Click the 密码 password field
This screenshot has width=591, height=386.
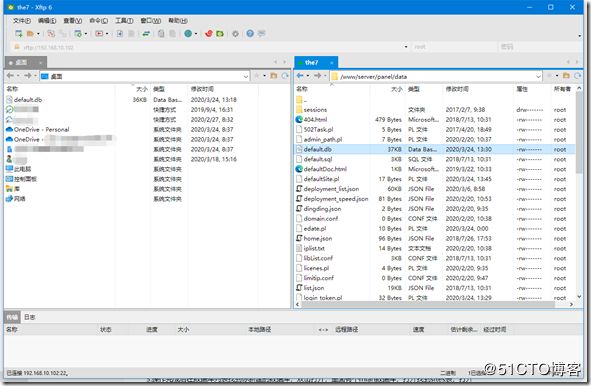540,47
